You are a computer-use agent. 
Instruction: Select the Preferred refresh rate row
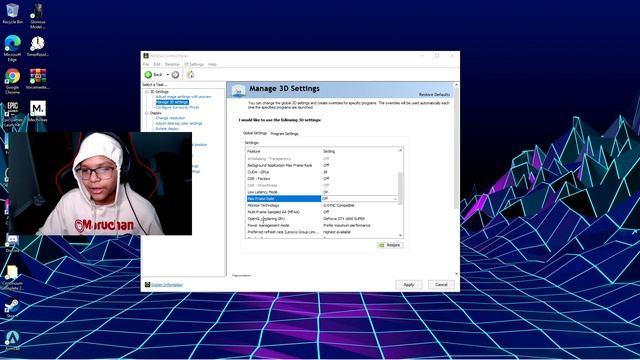click(322, 232)
